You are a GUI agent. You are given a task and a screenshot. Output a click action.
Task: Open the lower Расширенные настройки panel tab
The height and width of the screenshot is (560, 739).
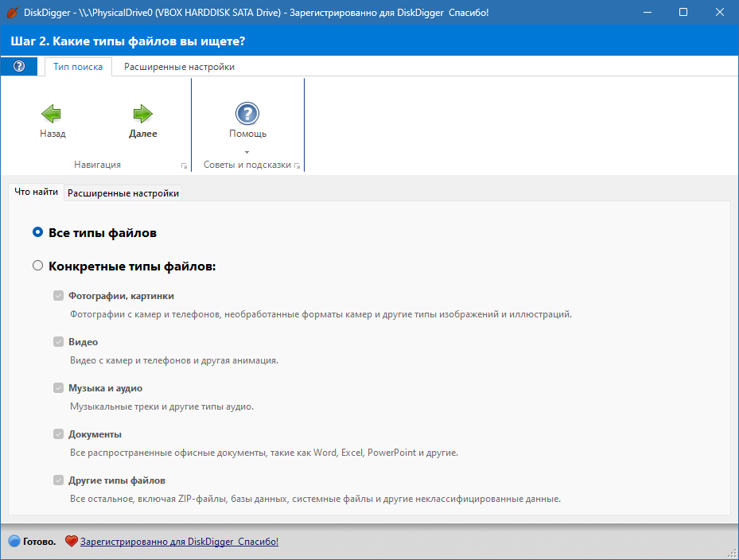(123, 193)
